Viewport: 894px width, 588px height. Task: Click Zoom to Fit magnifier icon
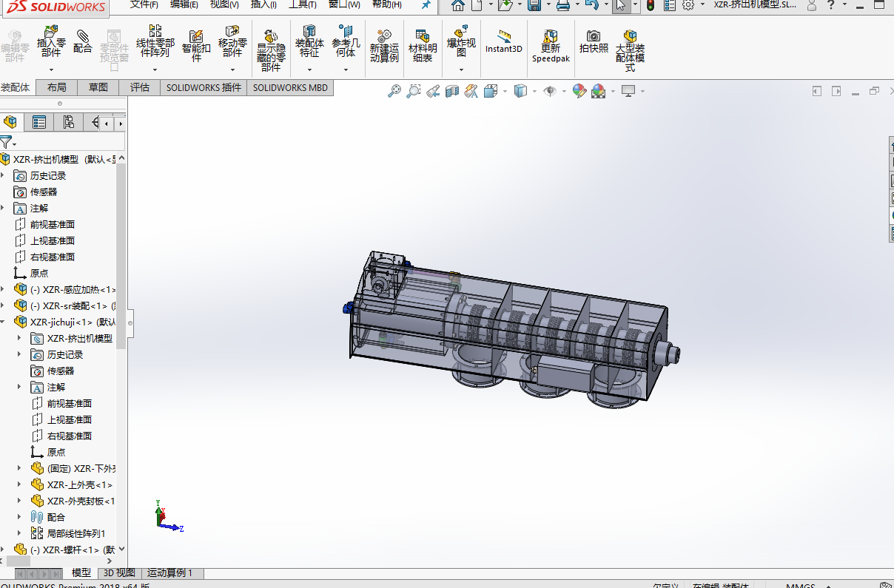click(x=394, y=91)
